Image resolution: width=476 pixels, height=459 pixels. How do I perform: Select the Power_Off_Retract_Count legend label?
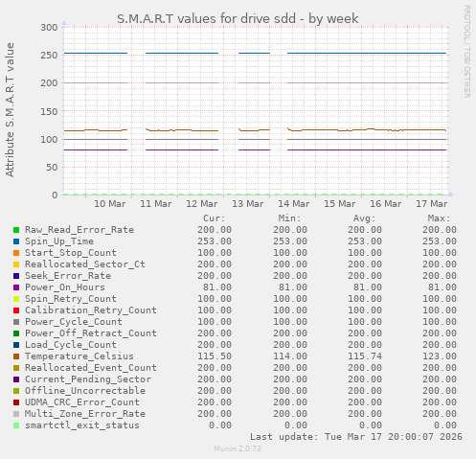click(91, 333)
